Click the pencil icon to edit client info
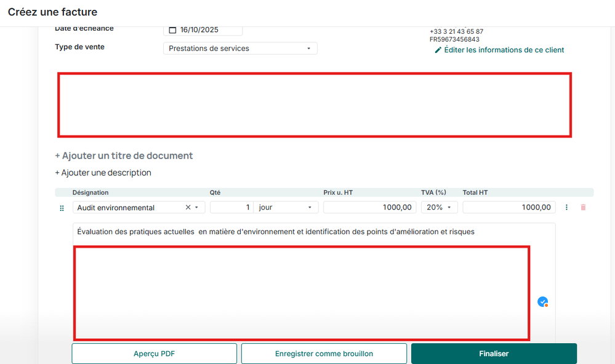 [x=438, y=50]
